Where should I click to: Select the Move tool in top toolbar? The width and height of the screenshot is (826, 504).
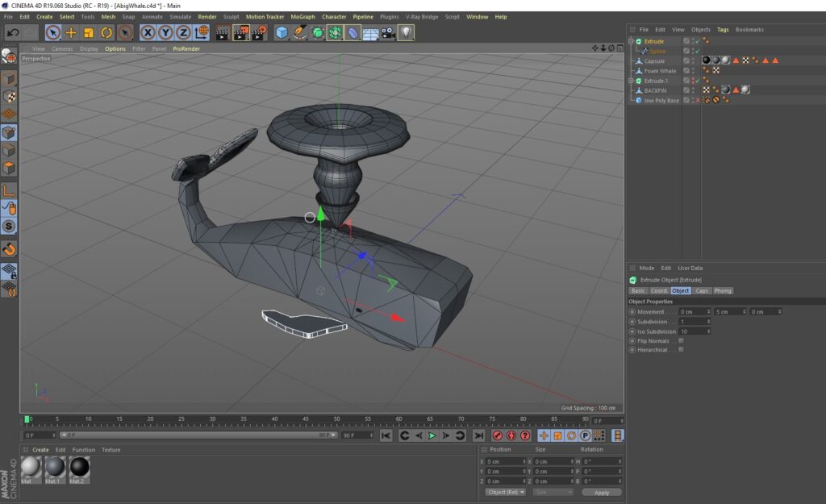[x=71, y=32]
